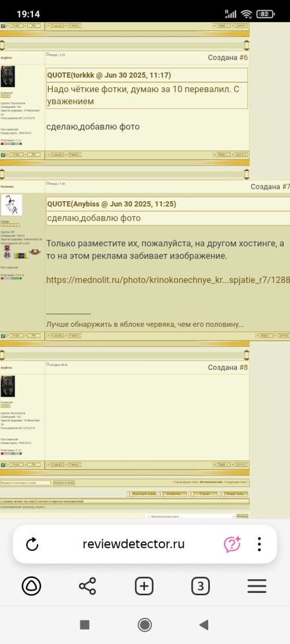290x644 pixels.
Task: Tap the share icon in browser toolbar
Action: (x=87, y=585)
